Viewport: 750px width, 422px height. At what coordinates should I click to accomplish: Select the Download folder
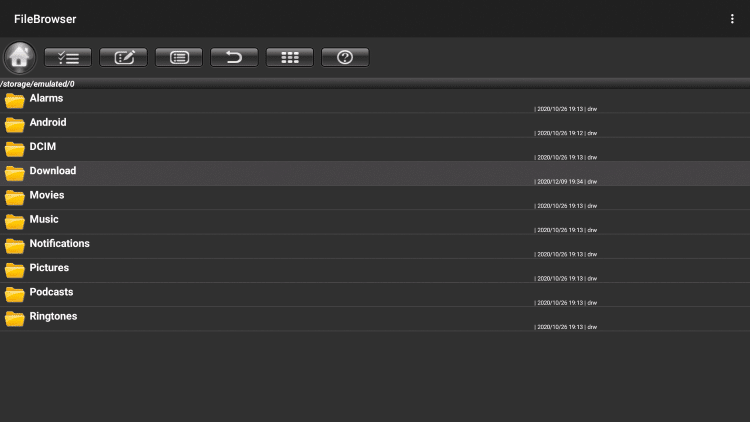(x=52, y=171)
